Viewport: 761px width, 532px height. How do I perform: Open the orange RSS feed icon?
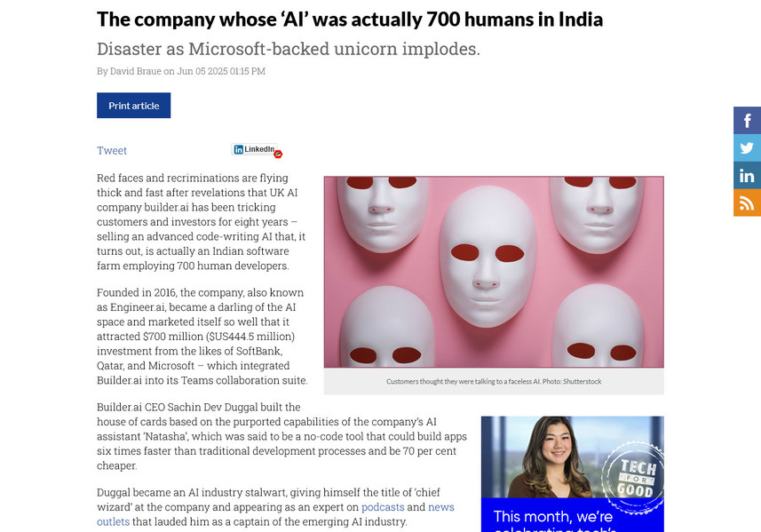coord(747,202)
